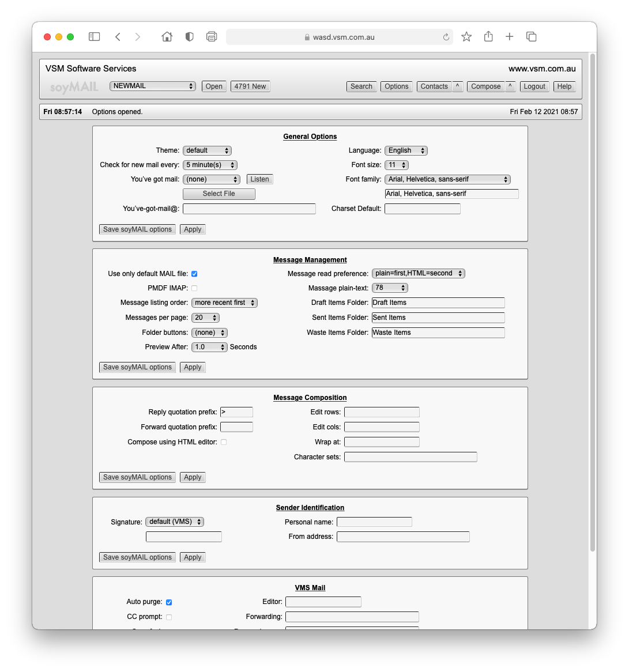Open Search from the top menu

[x=361, y=86]
